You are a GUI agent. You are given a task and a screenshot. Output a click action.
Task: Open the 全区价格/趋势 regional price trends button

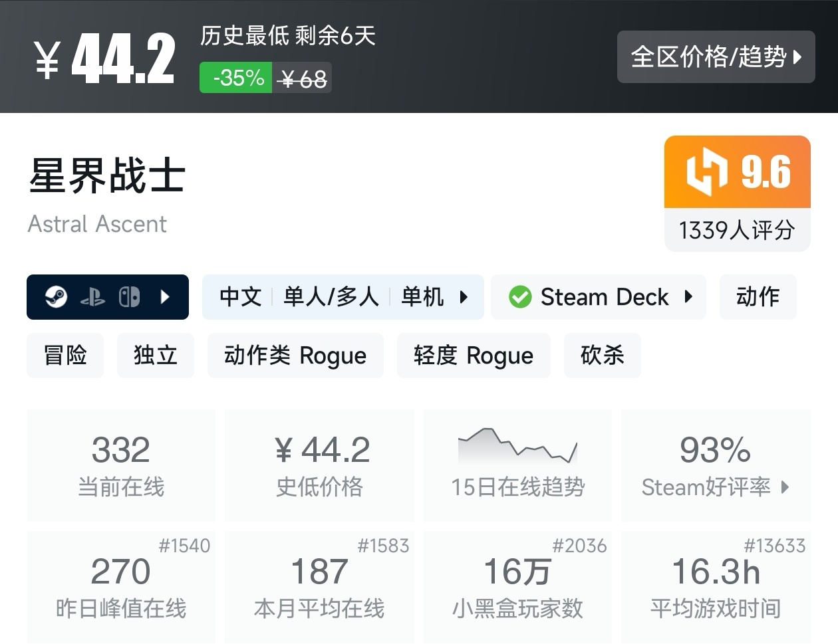[x=716, y=56]
